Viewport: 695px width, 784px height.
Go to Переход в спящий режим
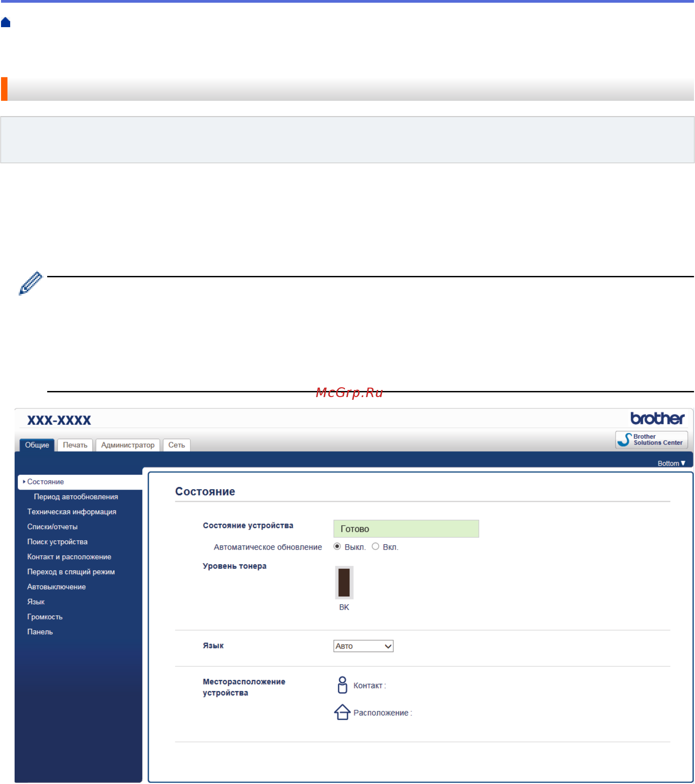coord(71,572)
